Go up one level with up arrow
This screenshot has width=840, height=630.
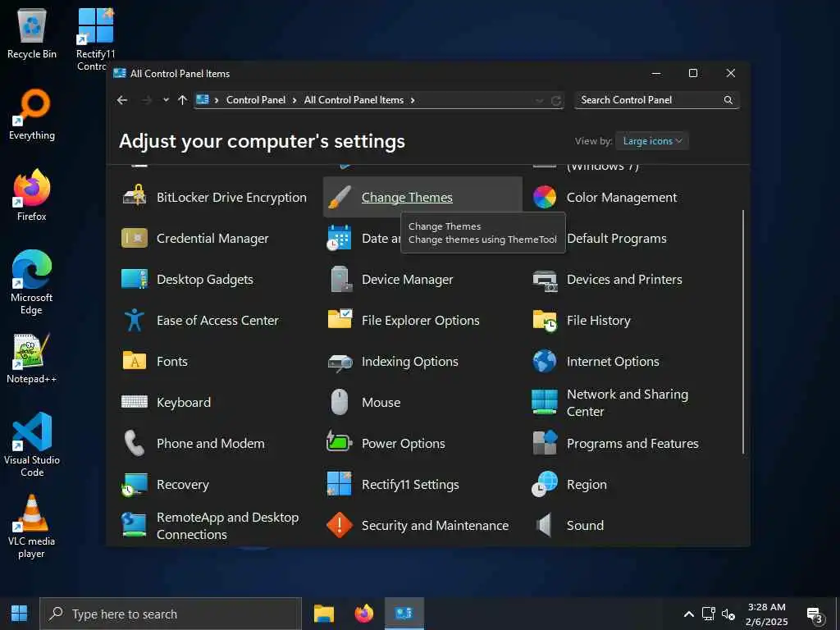182,100
